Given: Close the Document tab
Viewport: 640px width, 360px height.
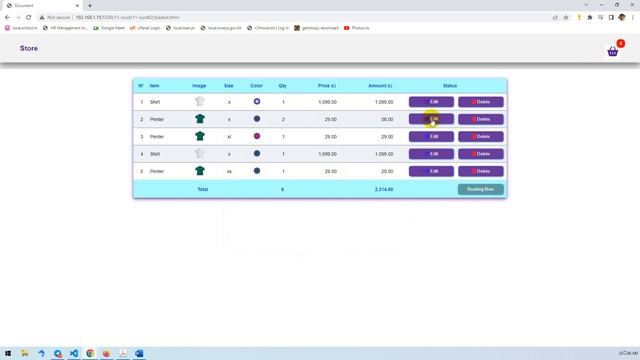Looking at the screenshot, I should tap(77, 6).
